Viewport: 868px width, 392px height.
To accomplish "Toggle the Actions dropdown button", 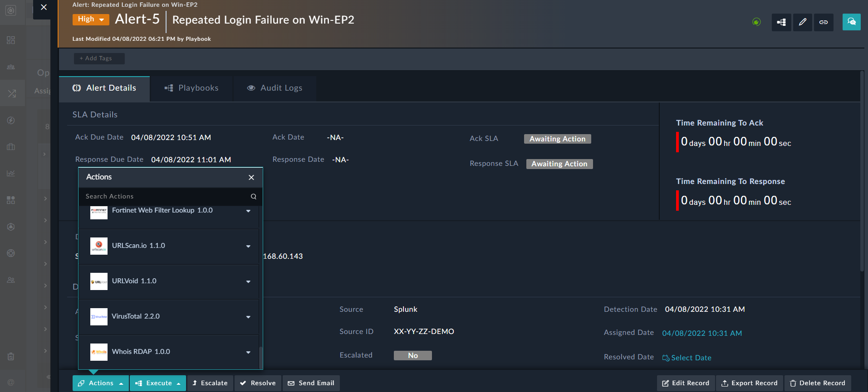I will click(x=100, y=383).
